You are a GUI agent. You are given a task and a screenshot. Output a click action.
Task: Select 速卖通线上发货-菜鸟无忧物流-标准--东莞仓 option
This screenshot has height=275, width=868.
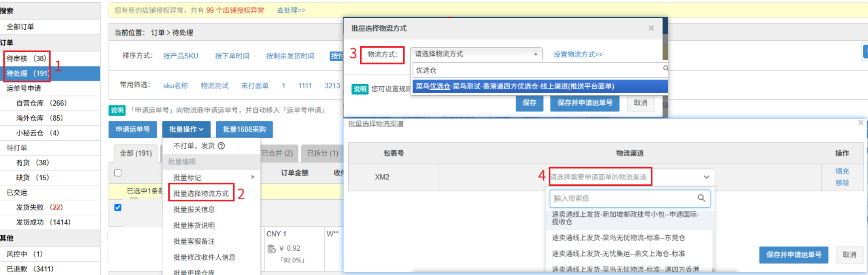(x=628, y=238)
